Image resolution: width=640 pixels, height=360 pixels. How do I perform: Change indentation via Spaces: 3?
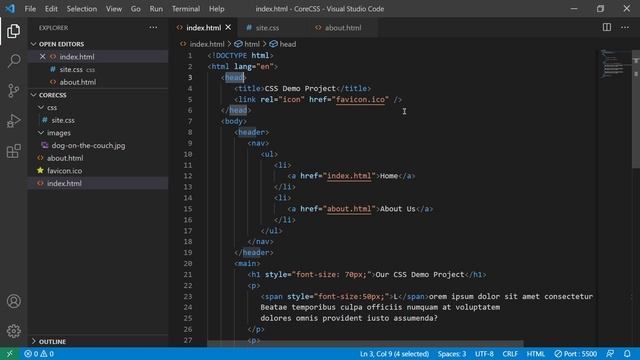coord(452,354)
